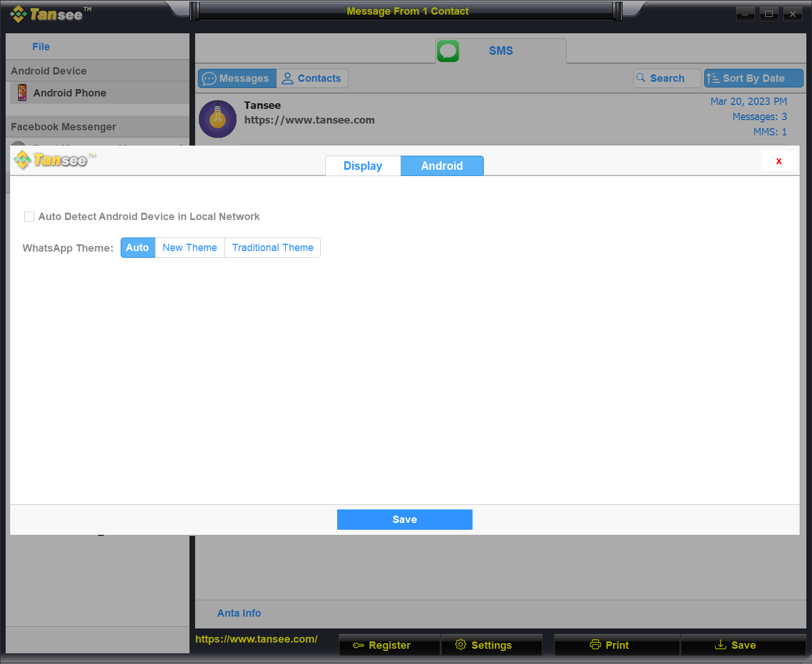Click the sort arrows icon
The width and height of the screenshot is (812, 664).
[x=713, y=78]
